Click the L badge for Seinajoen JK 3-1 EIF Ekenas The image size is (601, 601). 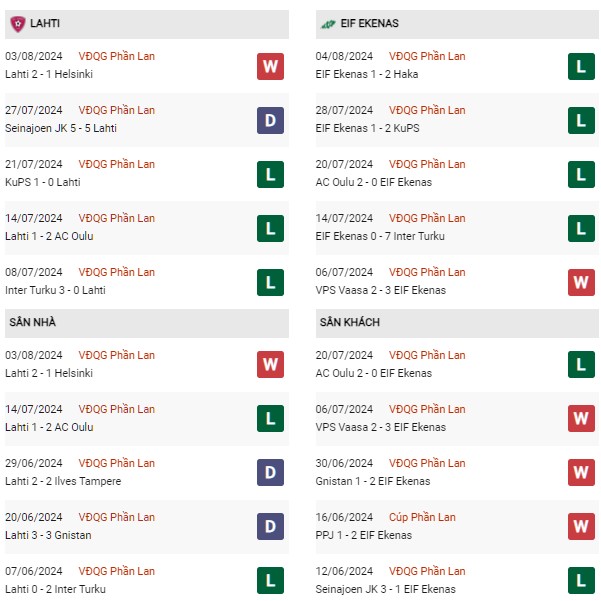[581, 580]
